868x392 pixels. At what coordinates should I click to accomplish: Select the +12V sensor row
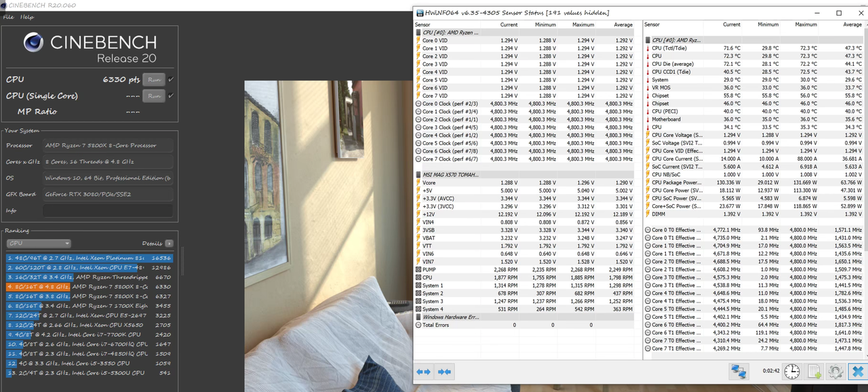coord(524,214)
